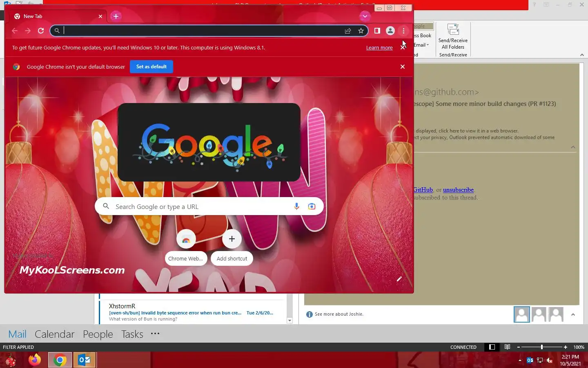
Task: Click the Outlook zoom slider handle
Action: 542,347
